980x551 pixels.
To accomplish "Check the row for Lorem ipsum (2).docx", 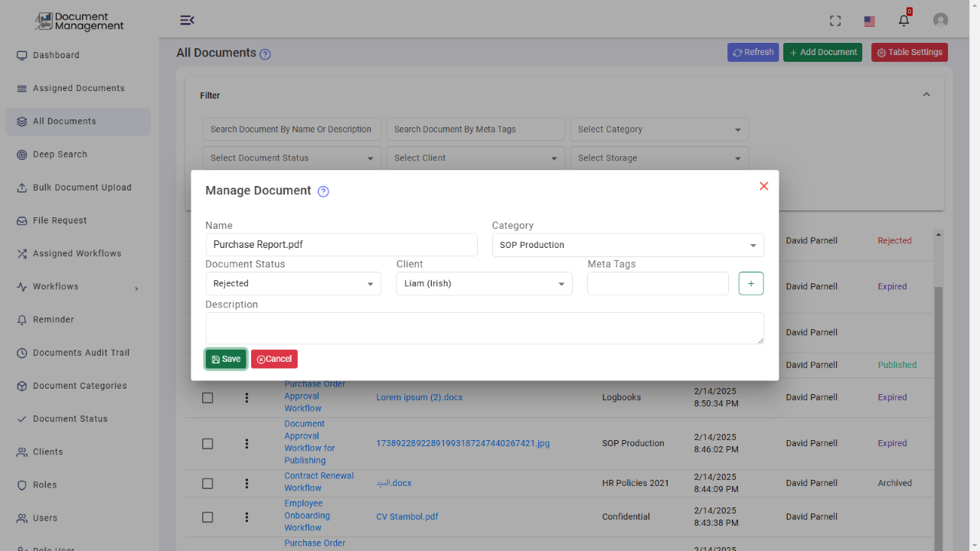I will pos(207,397).
